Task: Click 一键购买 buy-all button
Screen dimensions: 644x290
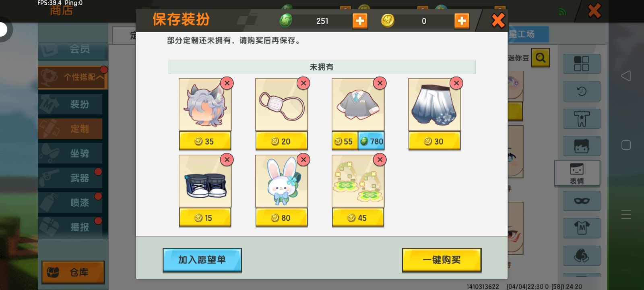Action: pos(442,260)
